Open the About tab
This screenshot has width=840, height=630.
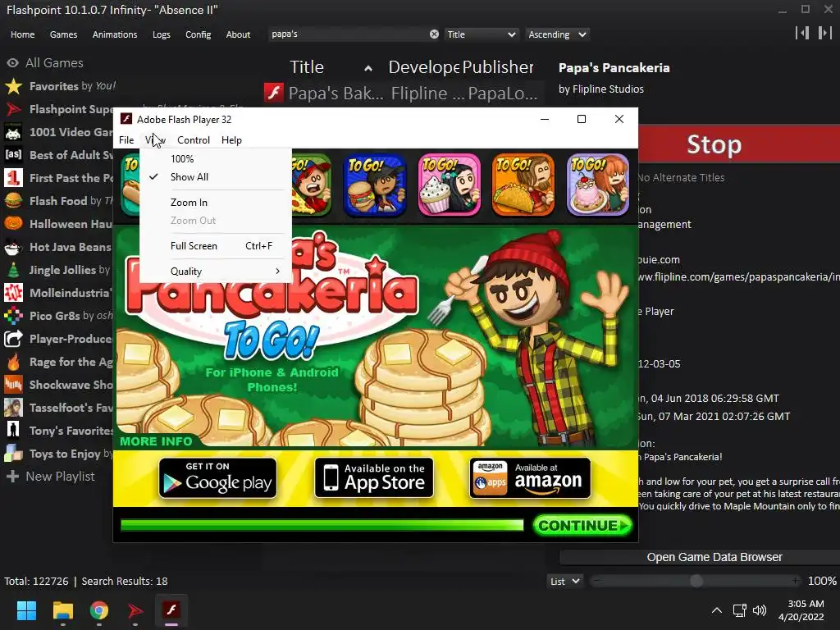(x=238, y=34)
